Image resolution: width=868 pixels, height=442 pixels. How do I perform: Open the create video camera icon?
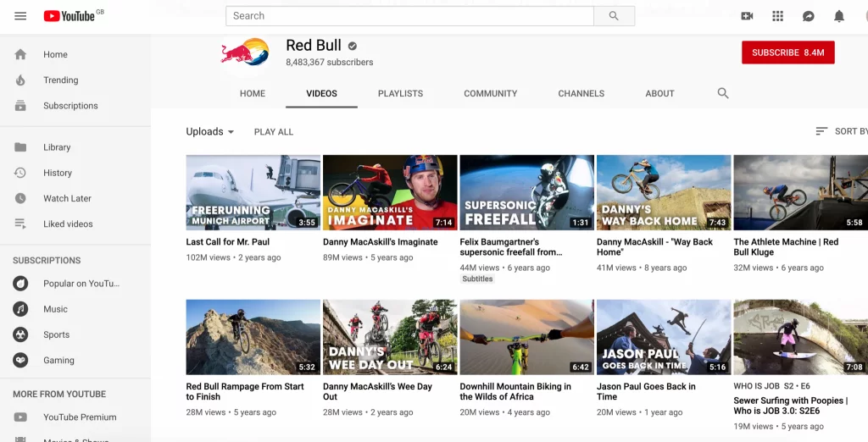point(747,16)
